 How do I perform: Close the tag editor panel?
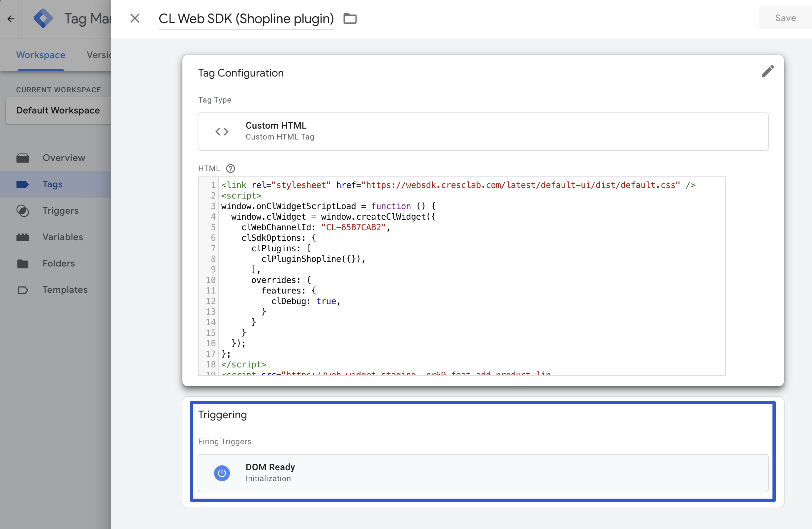point(135,18)
